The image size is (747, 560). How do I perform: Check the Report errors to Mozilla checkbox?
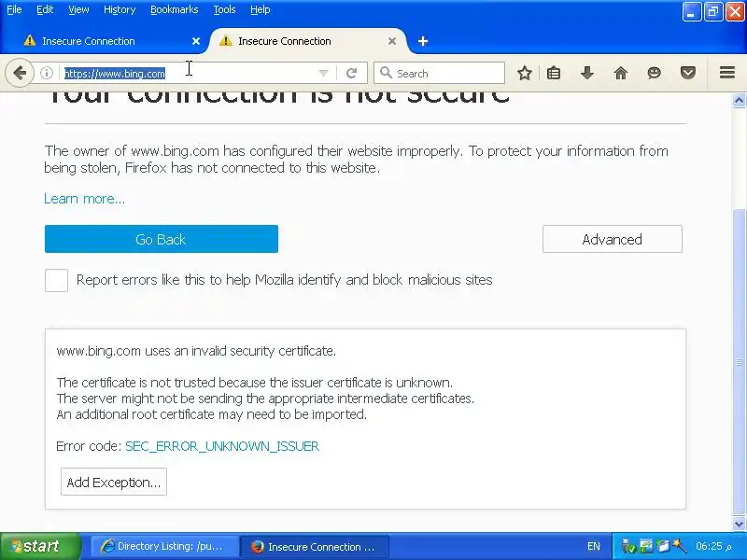click(56, 280)
